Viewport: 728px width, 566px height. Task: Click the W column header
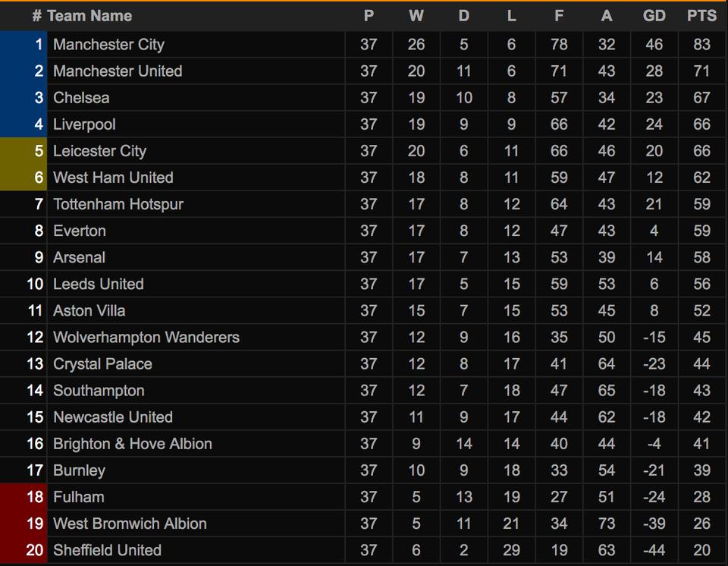pos(416,16)
